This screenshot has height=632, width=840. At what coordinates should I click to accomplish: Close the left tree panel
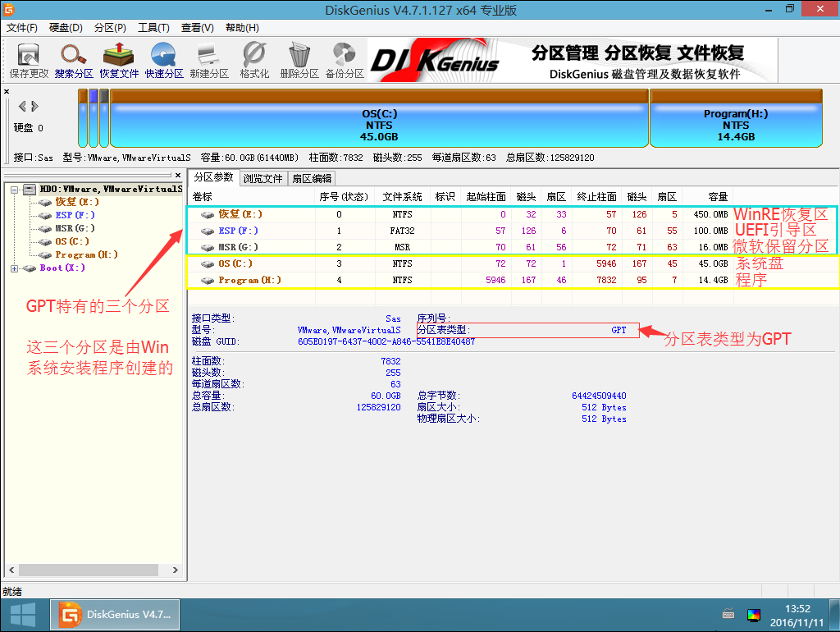(178, 176)
